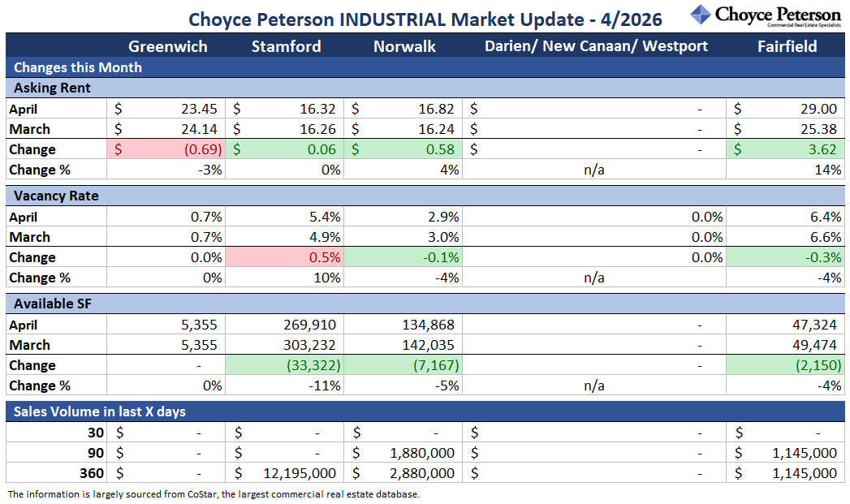The image size is (850, 504).
Task: Select Fairfield March vacancy rate 6.6%
Action: pyautogui.click(x=786, y=237)
